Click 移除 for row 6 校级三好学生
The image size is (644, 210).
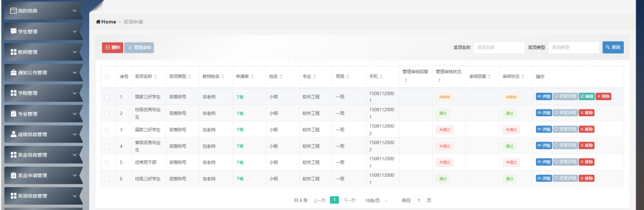pos(587,178)
